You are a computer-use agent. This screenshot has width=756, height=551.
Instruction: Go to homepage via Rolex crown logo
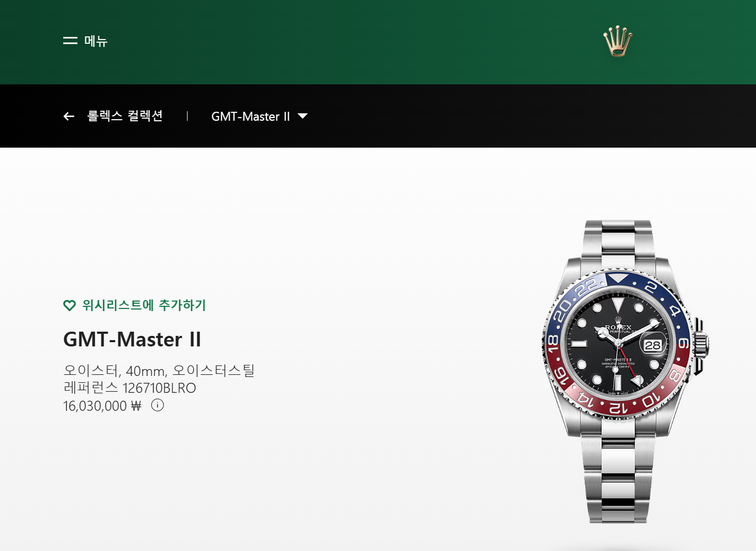(x=617, y=41)
